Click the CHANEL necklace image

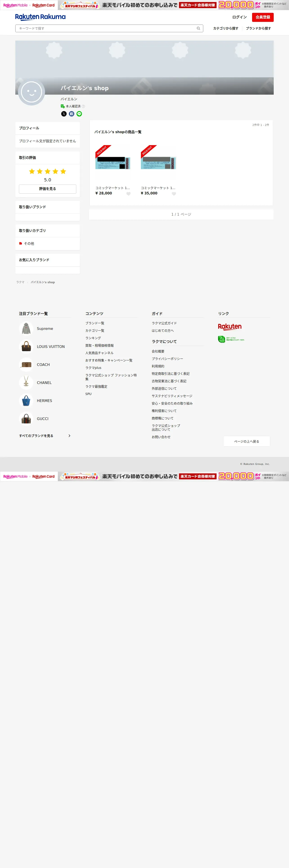click(x=26, y=382)
